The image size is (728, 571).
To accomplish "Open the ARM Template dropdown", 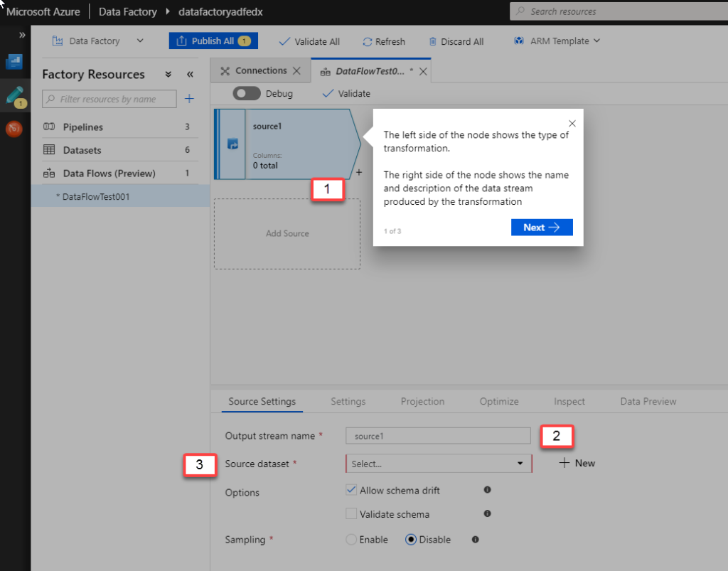I will click(557, 41).
